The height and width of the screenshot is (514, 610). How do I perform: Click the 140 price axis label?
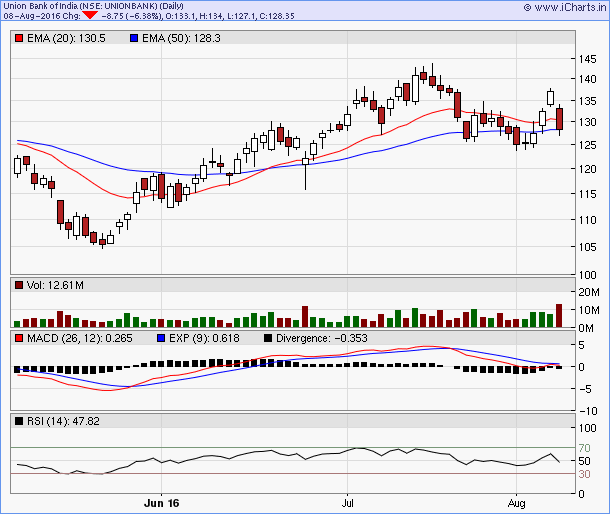point(587,79)
